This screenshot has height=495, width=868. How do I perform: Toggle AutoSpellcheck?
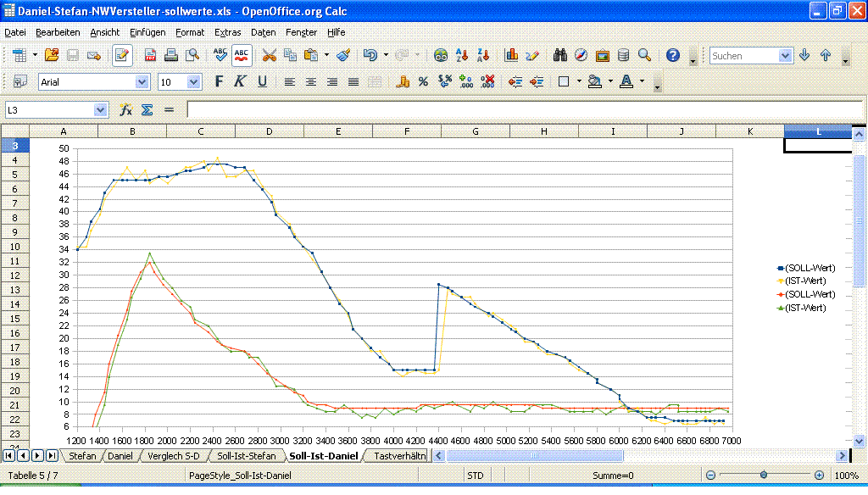[x=242, y=55]
